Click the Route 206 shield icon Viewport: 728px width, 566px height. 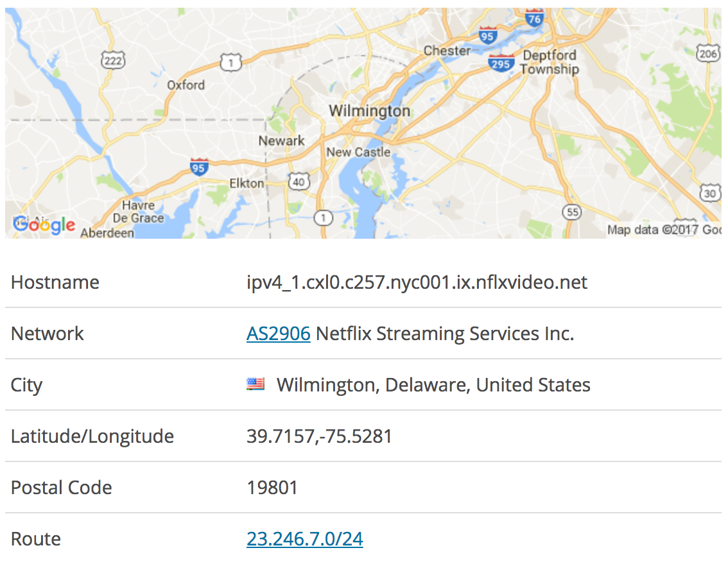pos(708,53)
